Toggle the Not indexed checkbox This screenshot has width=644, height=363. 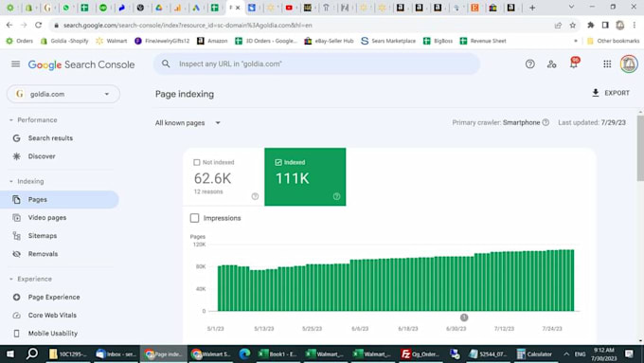click(x=197, y=162)
